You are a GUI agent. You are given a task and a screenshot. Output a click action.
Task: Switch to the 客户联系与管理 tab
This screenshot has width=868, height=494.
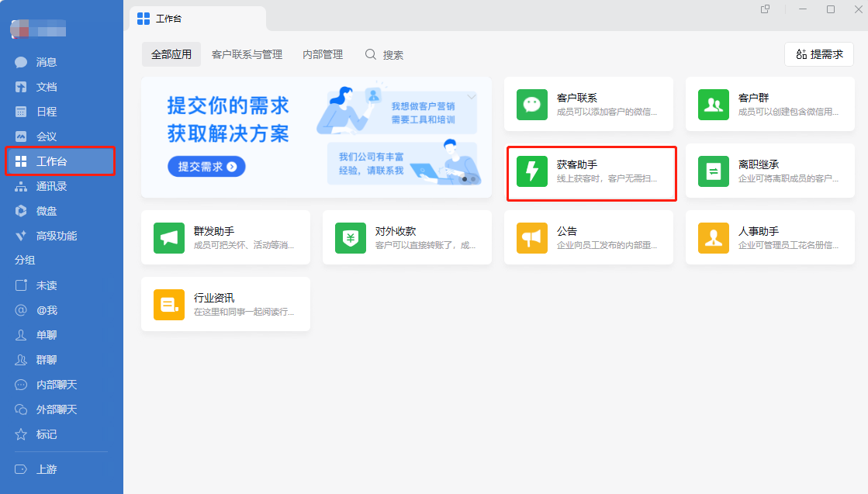(x=247, y=55)
